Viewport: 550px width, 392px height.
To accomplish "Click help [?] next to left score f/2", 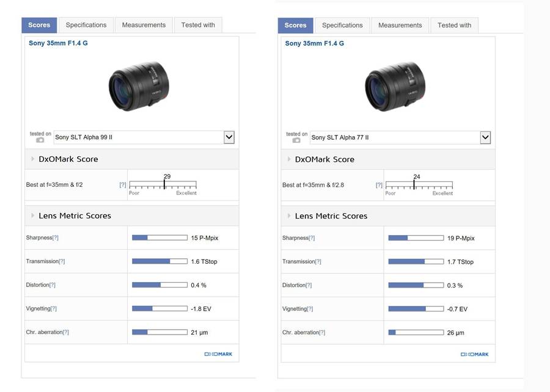I will click(123, 184).
